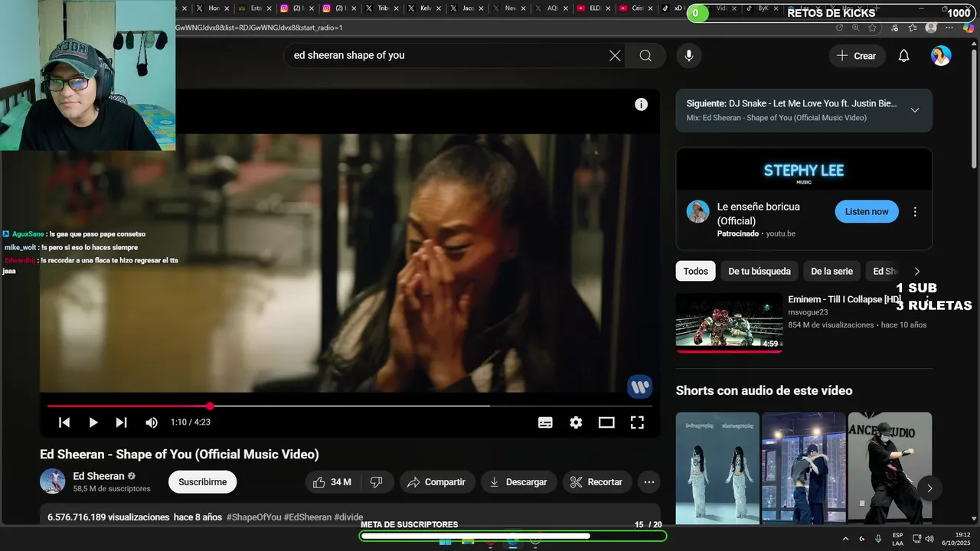Click the 58,5 M de suscriptores text
This screenshot has height=551, width=980.
coord(112,488)
